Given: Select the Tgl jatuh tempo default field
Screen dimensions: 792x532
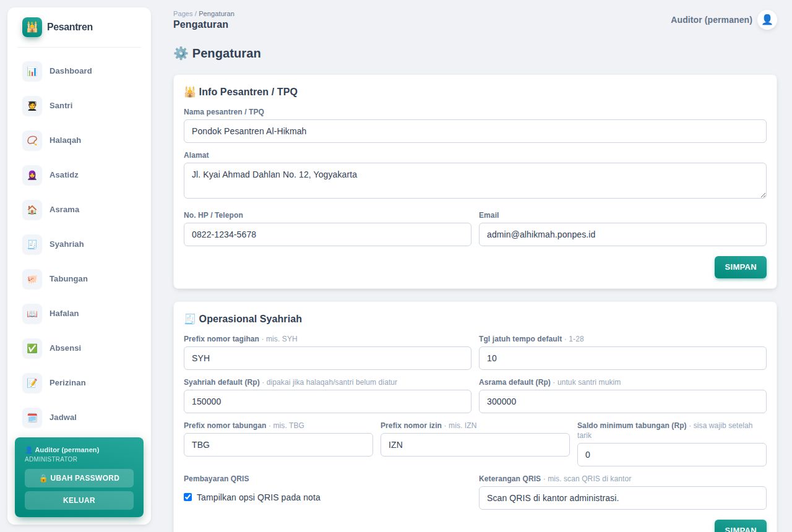Looking at the screenshot, I should point(622,358).
